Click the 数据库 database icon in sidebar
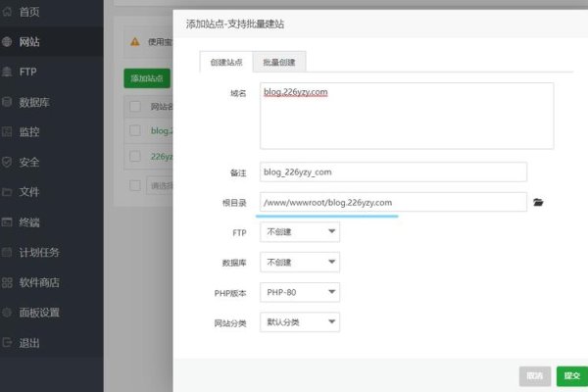588x392 pixels. pyautogui.click(x=7, y=102)
